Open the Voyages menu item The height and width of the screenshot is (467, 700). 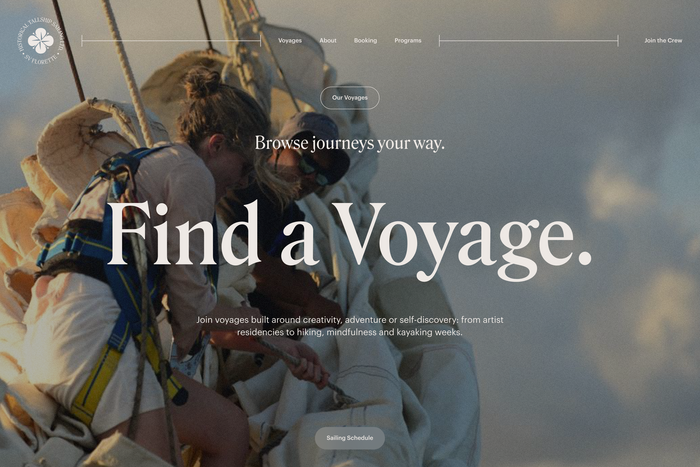point(290,41)
